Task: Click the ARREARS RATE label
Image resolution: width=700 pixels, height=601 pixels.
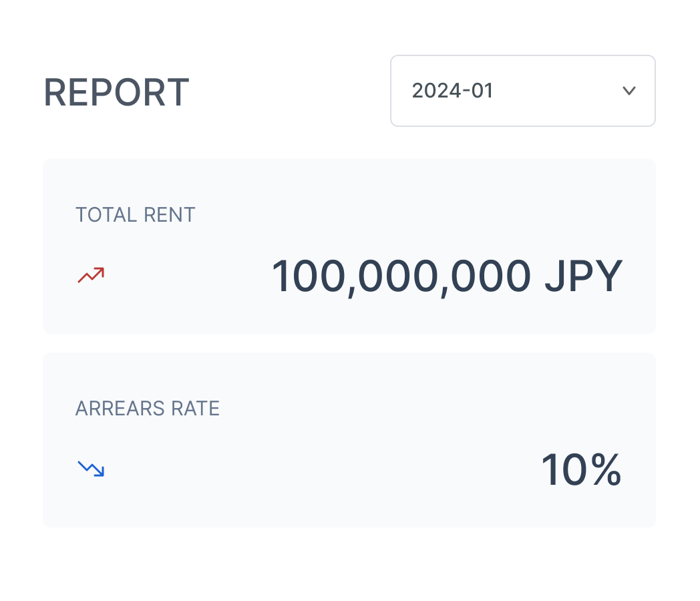Action: pos(147,409)
